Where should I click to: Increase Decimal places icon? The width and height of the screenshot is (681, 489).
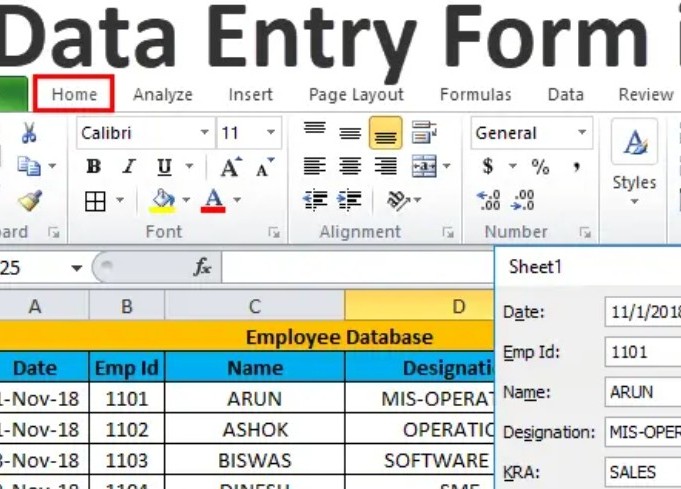click(489, 200)
